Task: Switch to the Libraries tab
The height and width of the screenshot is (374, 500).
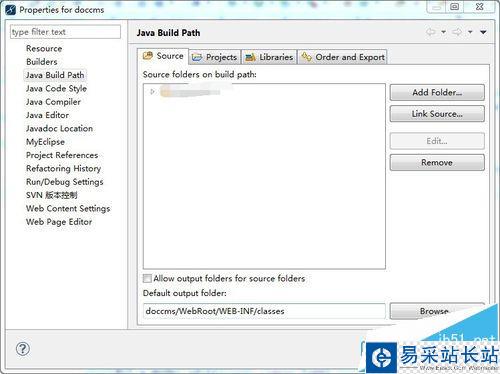Action: (x=269, y=57)
